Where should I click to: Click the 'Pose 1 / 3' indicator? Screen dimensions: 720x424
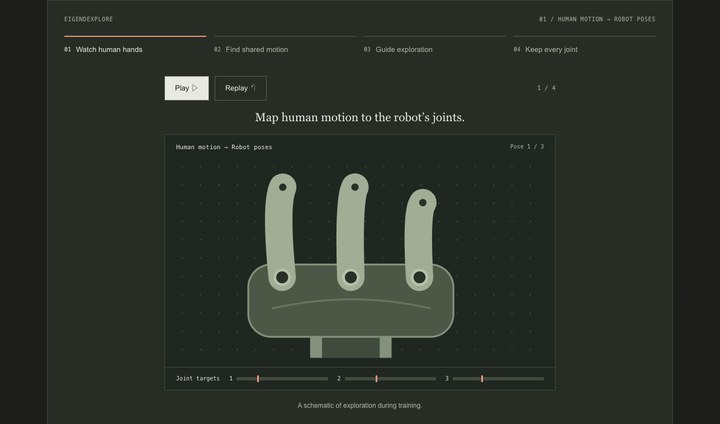pos(527,147)
